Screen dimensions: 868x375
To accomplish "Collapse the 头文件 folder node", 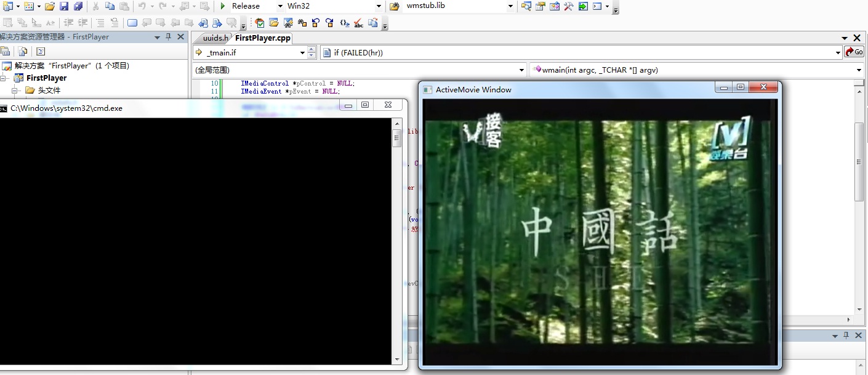I will click(x=15, y=91).
